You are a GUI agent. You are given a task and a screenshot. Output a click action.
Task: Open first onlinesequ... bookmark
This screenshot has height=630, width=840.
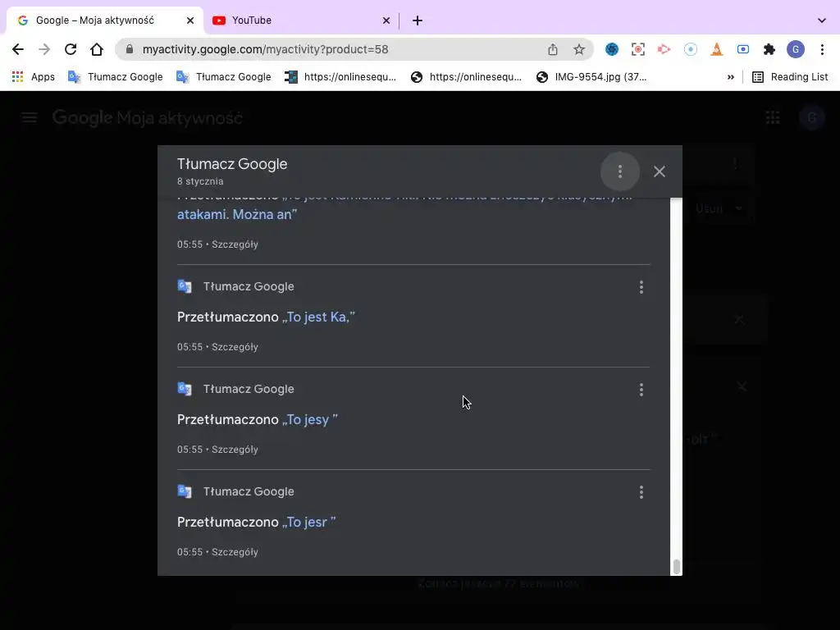point(340,76)
